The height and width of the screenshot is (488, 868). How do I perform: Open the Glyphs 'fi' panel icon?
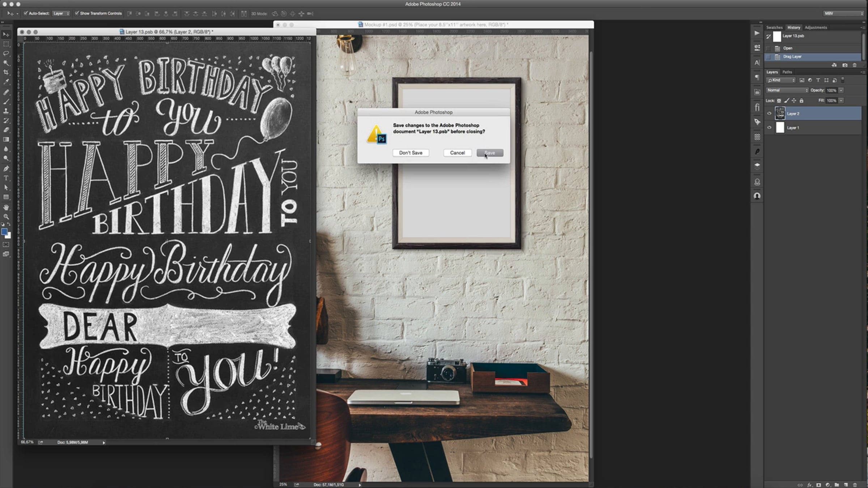click(x=757, y=107)
